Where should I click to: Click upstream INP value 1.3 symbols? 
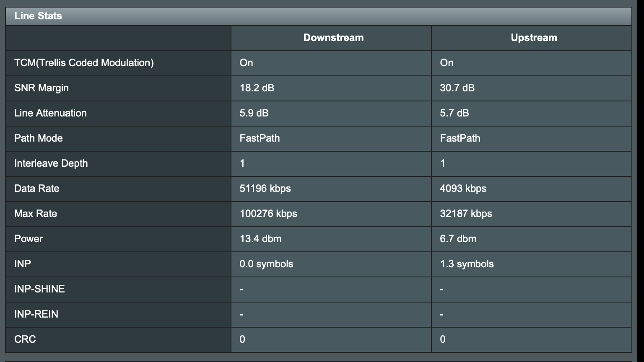(x=467, y=264)
